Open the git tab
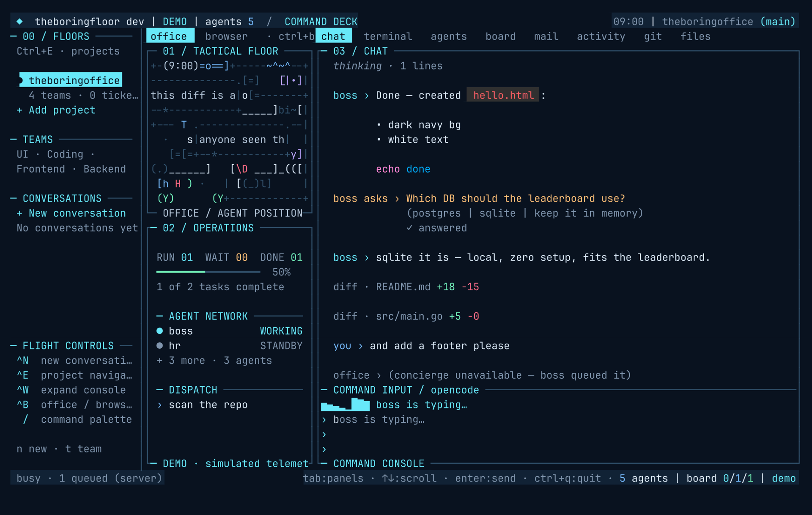Viewport: 812px width, 515px height. pyautogui.click(x=653, y=36)
